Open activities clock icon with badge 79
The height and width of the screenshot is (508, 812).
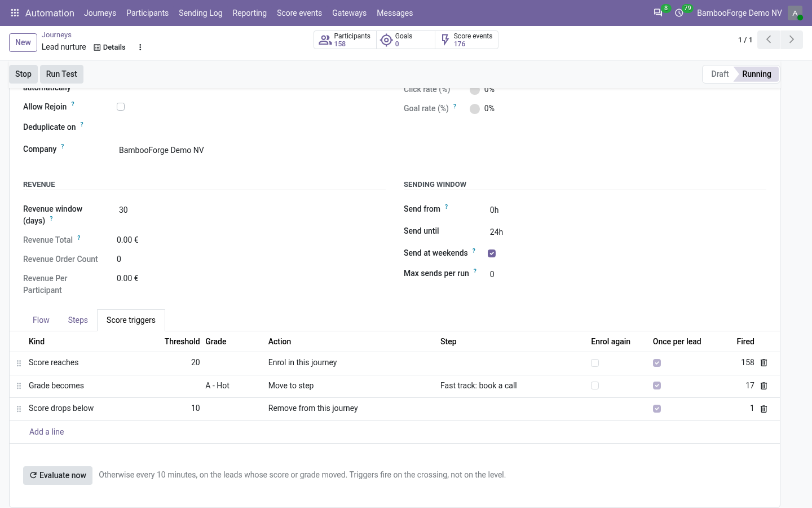(x=679, y=12)
